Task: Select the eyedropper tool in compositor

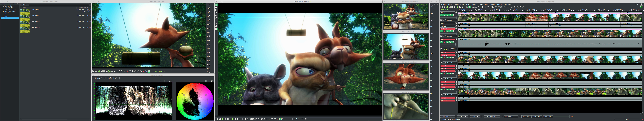Action: pyautogui.click(x=216, y=24)
